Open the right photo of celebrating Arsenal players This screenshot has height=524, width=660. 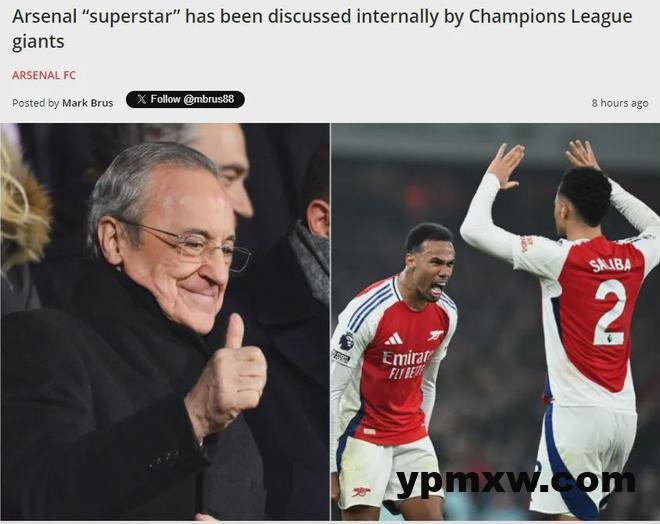(495, 322)
